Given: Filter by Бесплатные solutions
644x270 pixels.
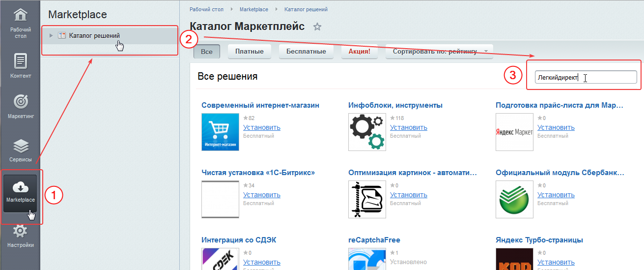Looking at the screenshot, I should (306, 51).
